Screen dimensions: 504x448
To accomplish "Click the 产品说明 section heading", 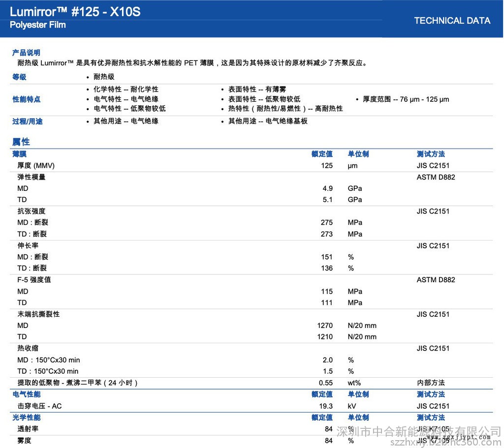I will [x=26, y=53].
